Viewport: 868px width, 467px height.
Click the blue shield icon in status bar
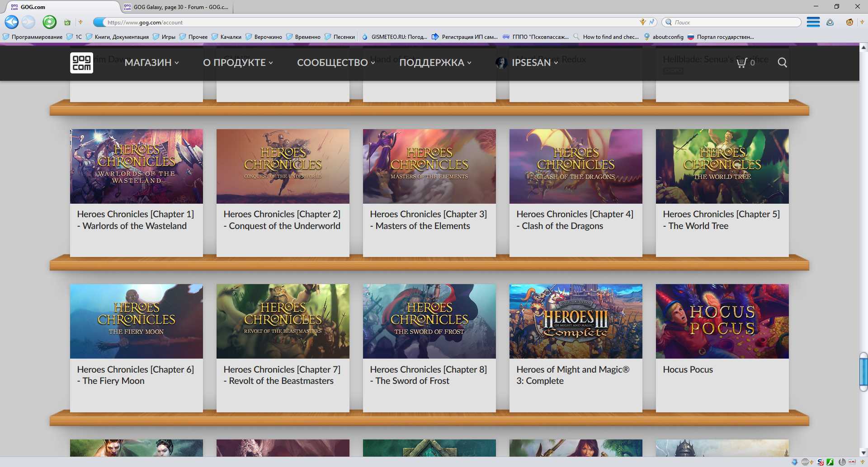coord(795,462)
